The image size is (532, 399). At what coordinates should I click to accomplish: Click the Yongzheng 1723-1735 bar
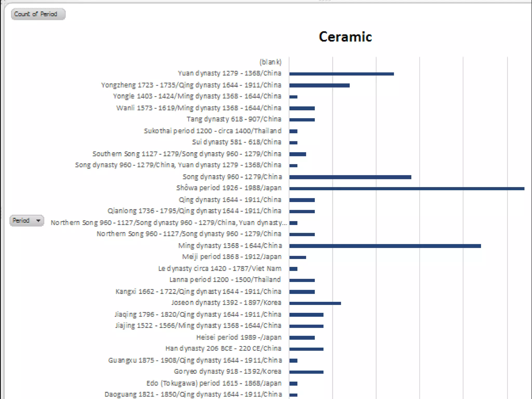pos(319,85)
